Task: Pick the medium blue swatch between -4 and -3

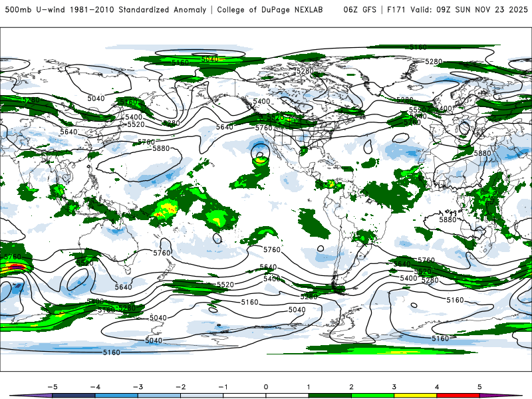Action: [116, 396]
